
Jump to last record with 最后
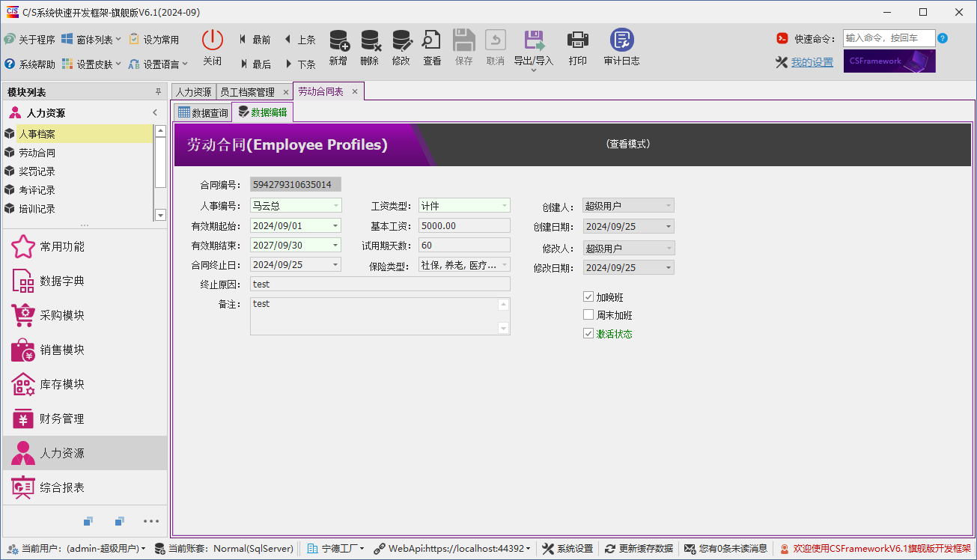click(255, 64)
